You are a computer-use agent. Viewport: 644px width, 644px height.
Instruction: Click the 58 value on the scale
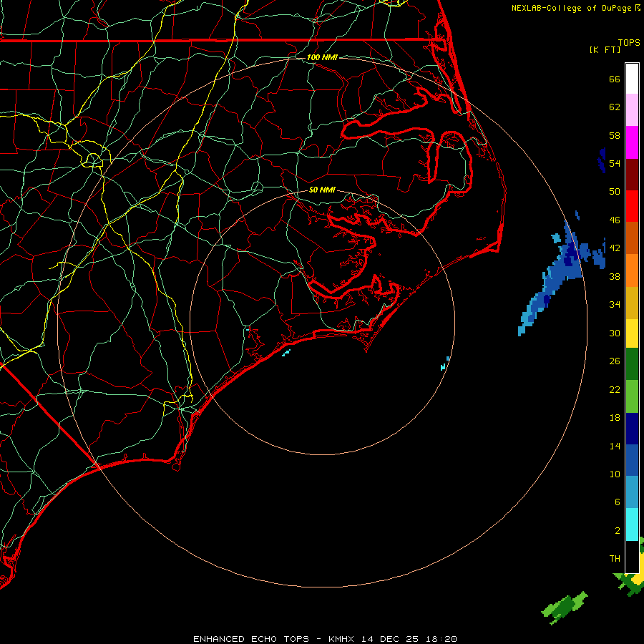615,135
